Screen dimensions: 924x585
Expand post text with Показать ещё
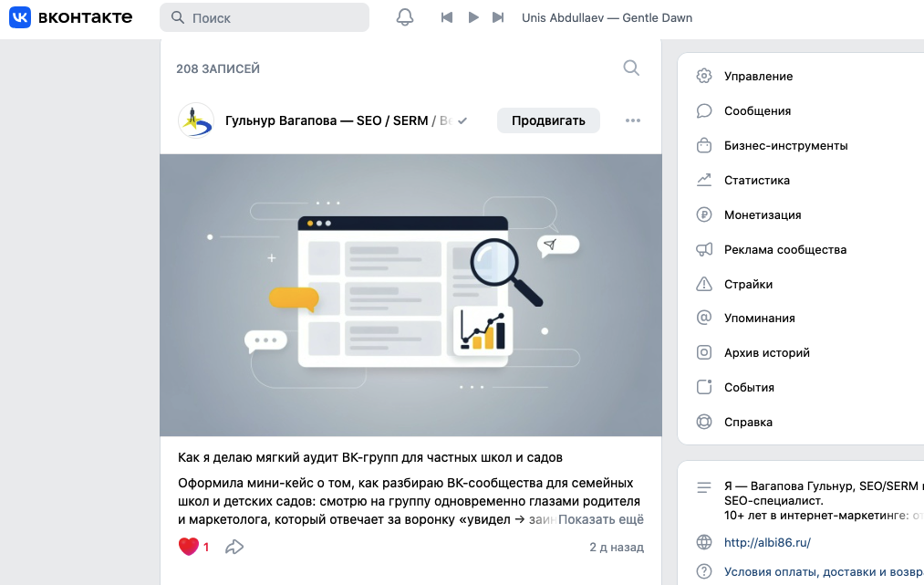point(600,519)
